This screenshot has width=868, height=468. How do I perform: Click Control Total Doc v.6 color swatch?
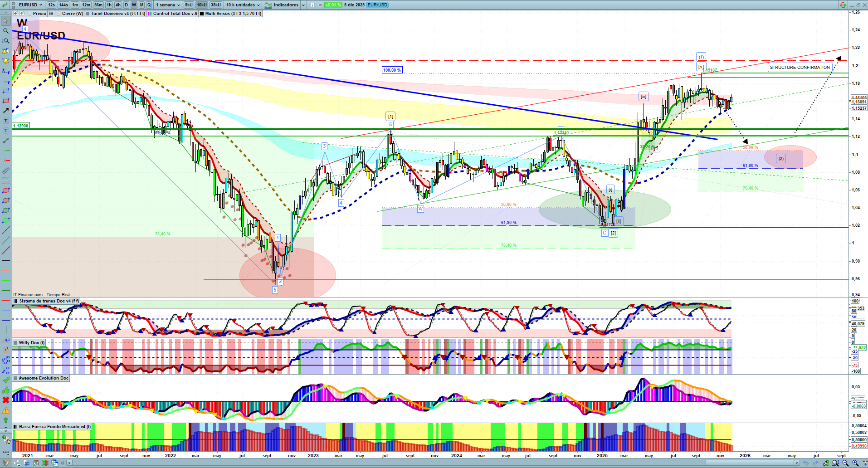150,14
